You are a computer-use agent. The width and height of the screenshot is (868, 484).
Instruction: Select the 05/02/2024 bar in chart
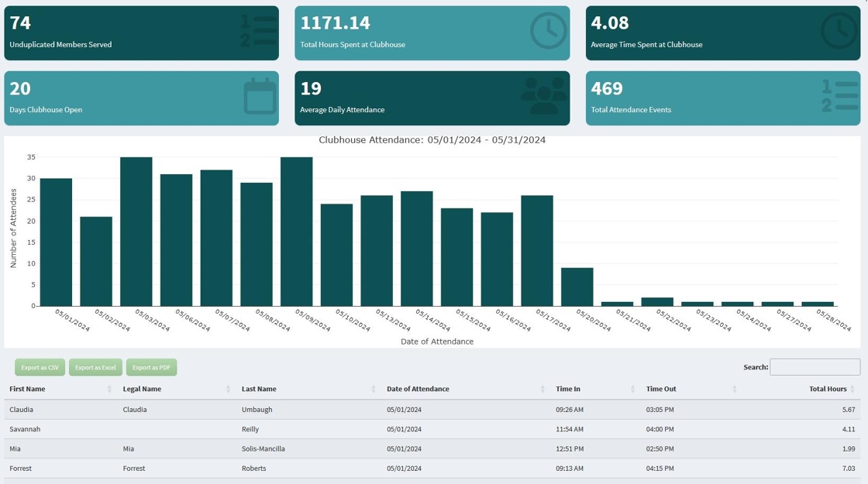[96, 261]
